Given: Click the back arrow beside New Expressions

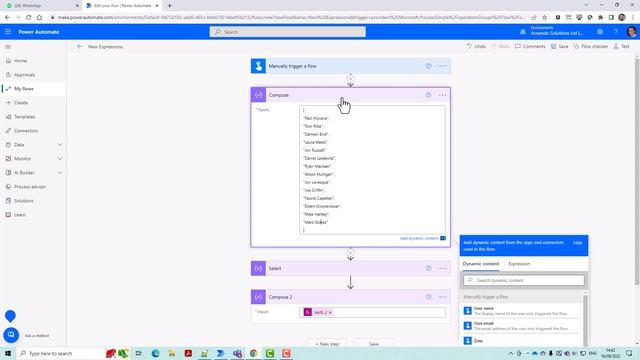Looking at the screenshot, I should click(80, 47).
